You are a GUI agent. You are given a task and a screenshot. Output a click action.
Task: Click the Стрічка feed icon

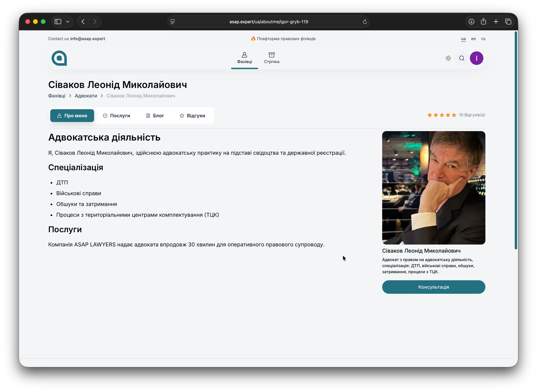click(x=271, y=55)
